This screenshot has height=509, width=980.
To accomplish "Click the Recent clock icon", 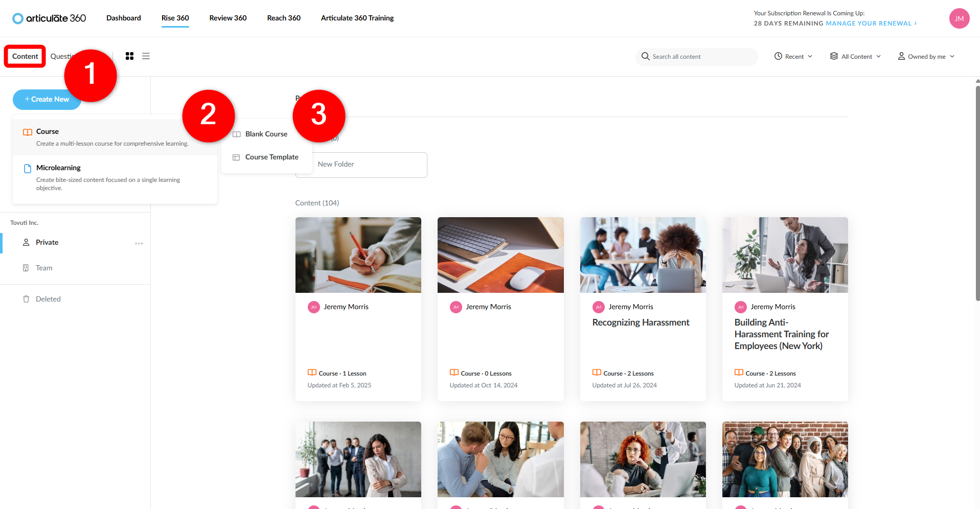I will [x=778, y=56].
